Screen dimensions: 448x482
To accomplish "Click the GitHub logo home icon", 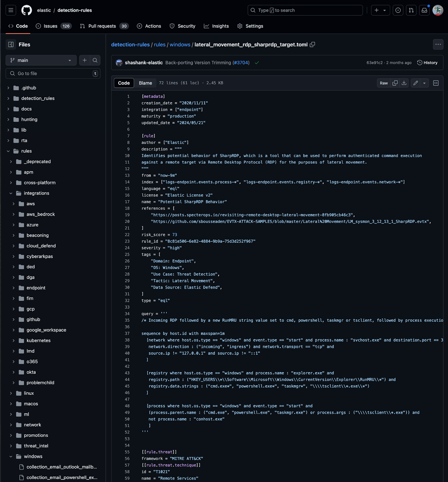I will point(26,10).
